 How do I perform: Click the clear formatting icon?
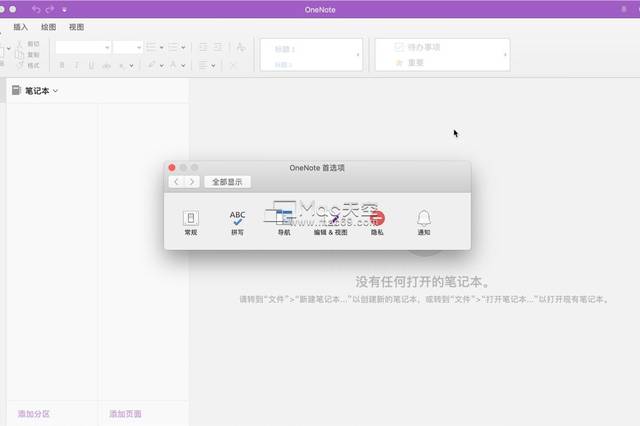point(241,47)
